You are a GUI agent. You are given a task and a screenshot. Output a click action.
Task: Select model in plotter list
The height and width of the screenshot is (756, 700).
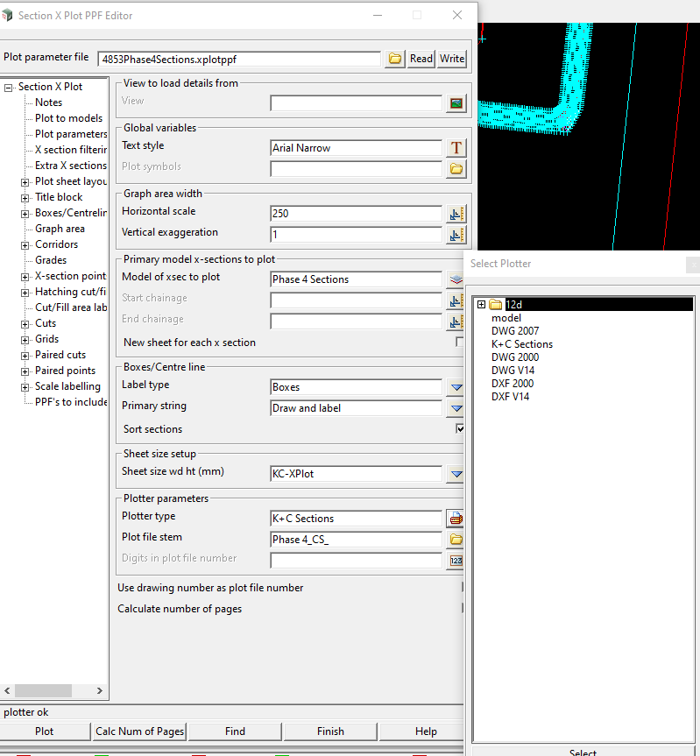(506, 318)
